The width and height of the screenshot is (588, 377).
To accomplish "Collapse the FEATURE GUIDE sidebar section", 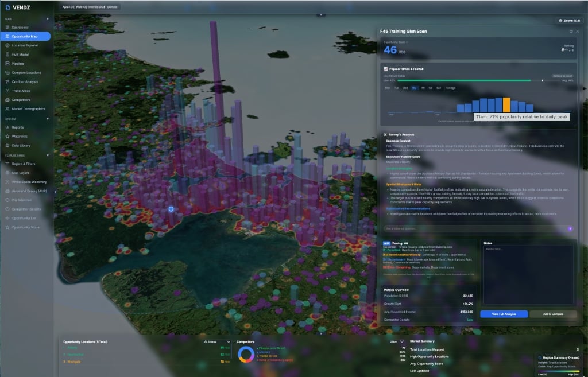I will click(x=48, y=155).
